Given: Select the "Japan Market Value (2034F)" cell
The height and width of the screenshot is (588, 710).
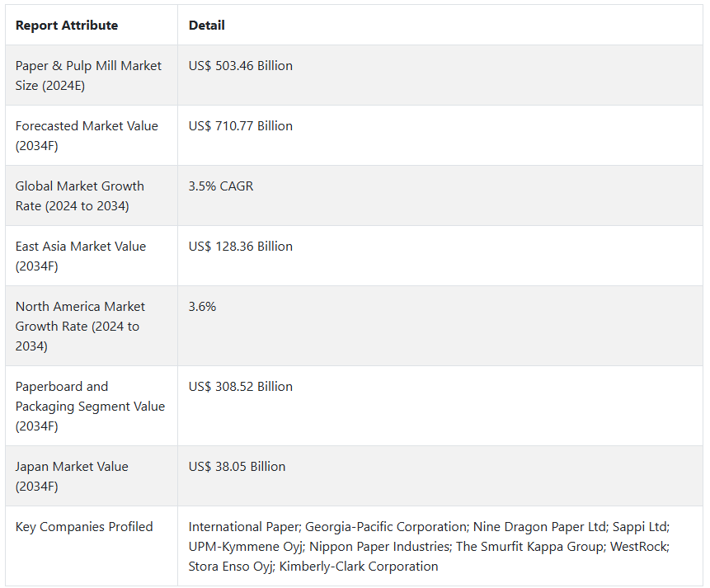Looking at the screenshot, I should click(72, 476).
